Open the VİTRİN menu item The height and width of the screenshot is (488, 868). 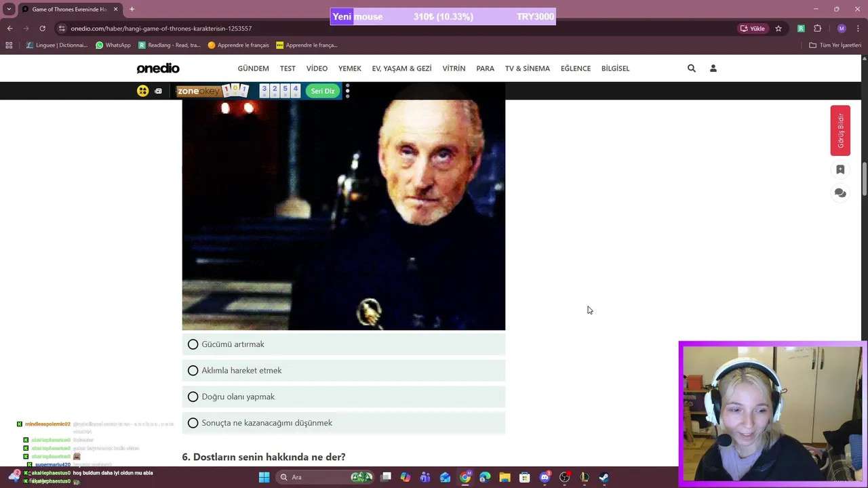(454, 68)
